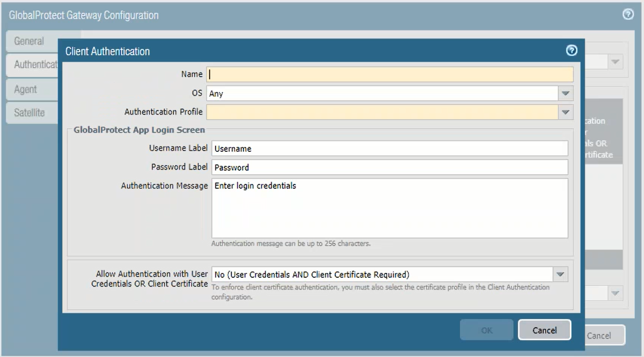
Task: Click the Name input field
Action: tap(389, 74)
